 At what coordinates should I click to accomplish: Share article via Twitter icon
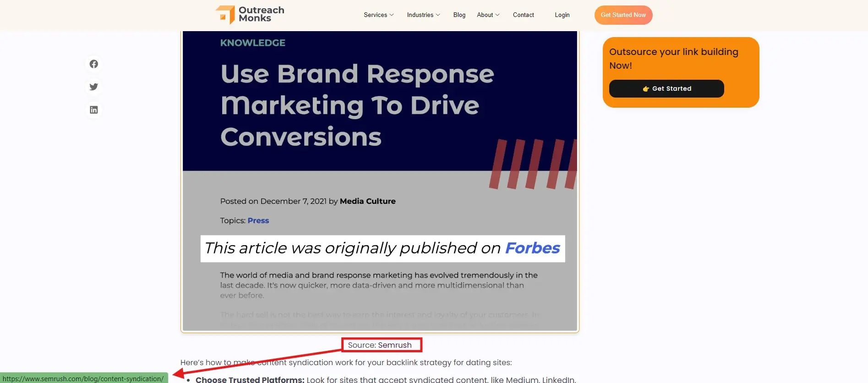(94, 87)
